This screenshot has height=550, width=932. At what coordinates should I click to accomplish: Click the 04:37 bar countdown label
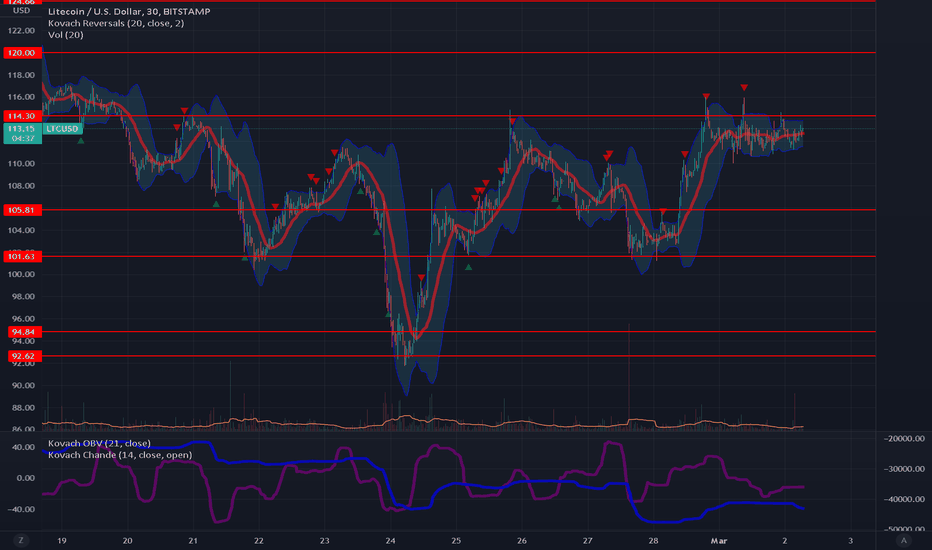(x=23, y=139)
